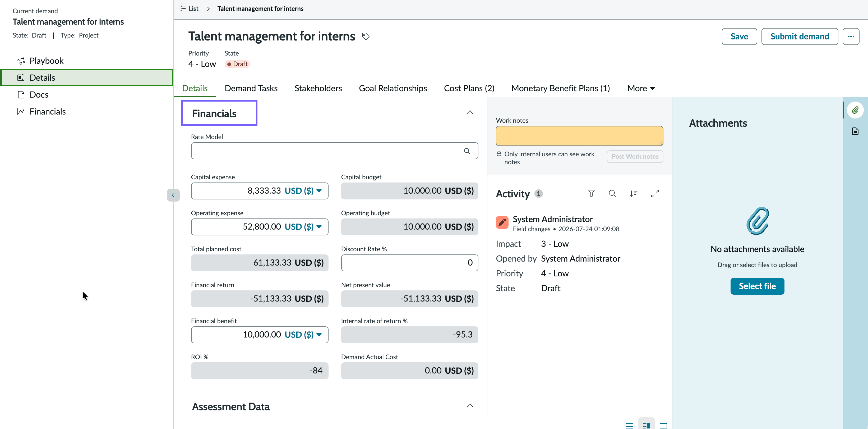Viewport: 868px width, 429px height.
Task: Click into the Work notes text area
Action: tap(579, 136)
